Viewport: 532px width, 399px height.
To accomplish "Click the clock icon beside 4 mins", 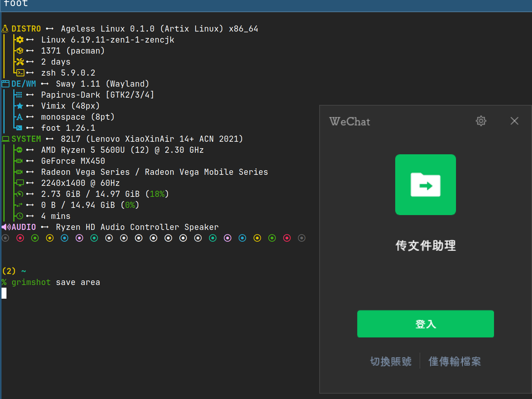I will click(20, 216).
